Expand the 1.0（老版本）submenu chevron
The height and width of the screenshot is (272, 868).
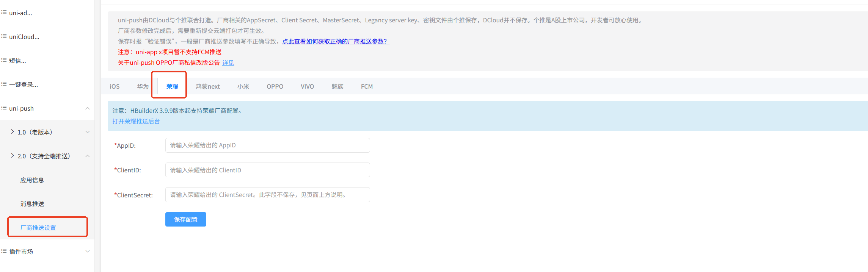pos(88,132)
